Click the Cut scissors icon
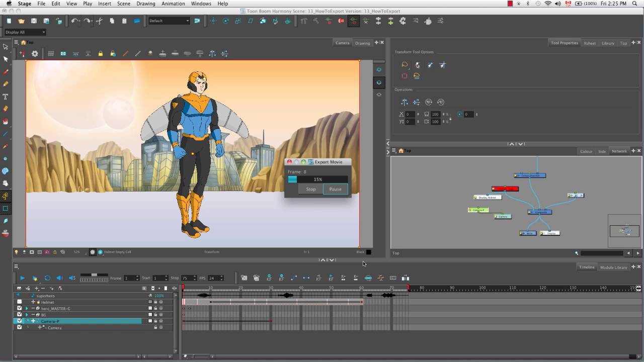 point(99,21)
